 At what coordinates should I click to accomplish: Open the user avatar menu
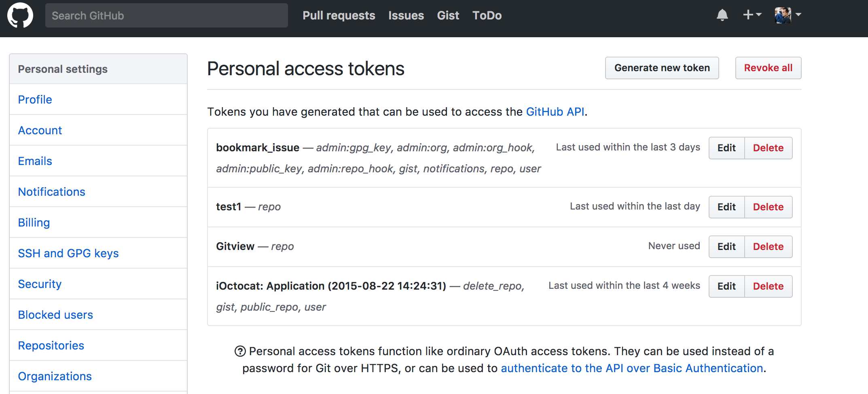(788, 15)
